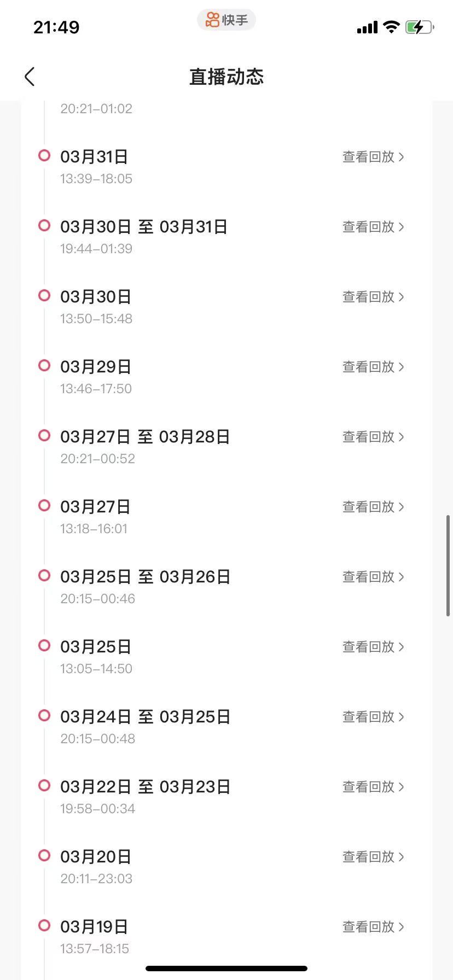This screenshot has height=980, width=453.
Task: Tap the battery charging icon
Action: [419, 27]
